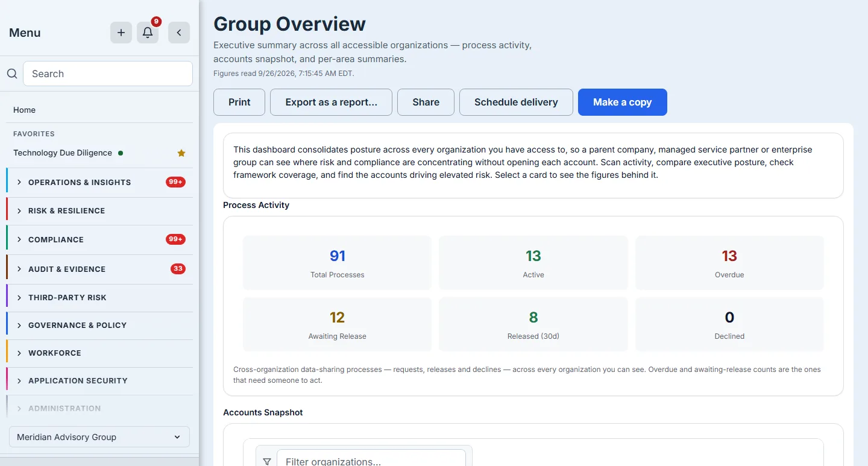Click the Accounts Snapshot section label
This screenshot has width=868, height=466.
coord(263,412)
